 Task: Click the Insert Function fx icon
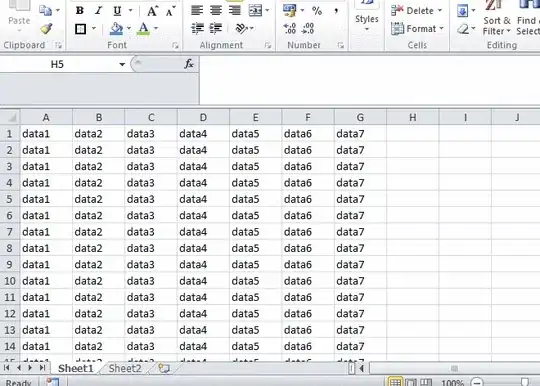[x=189, y=64]
